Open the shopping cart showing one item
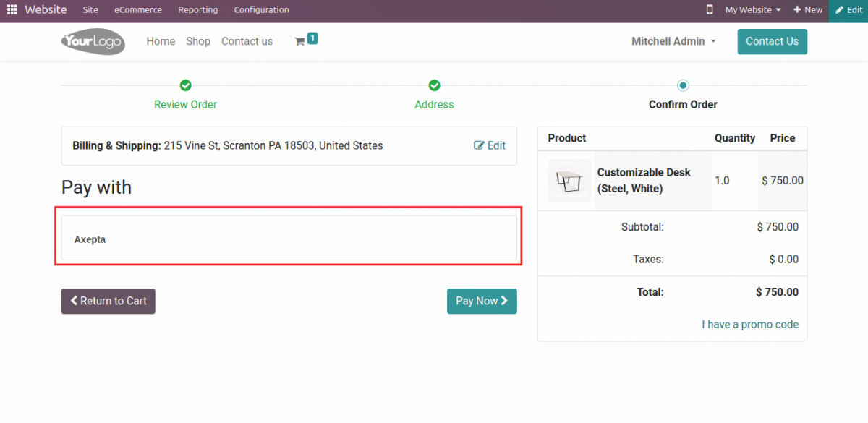Image resolution: width=868 pixels, height=423 pixels. 305,40
